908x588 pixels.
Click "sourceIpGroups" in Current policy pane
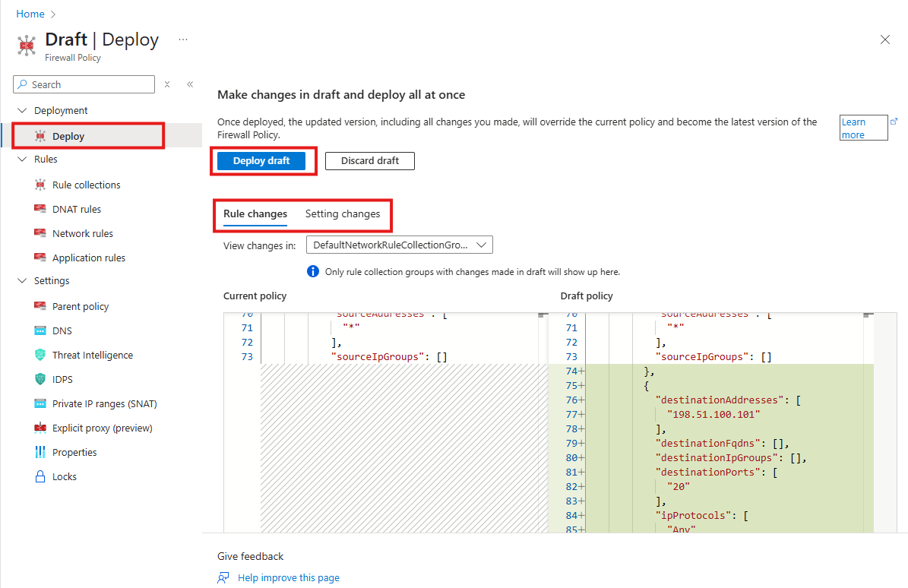coord(378,356)
